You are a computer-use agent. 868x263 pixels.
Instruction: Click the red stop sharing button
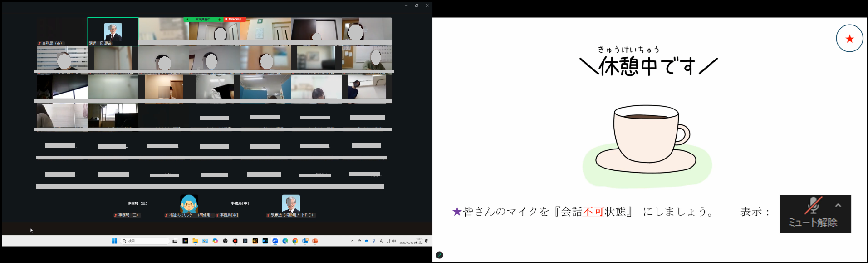[235, 20]
